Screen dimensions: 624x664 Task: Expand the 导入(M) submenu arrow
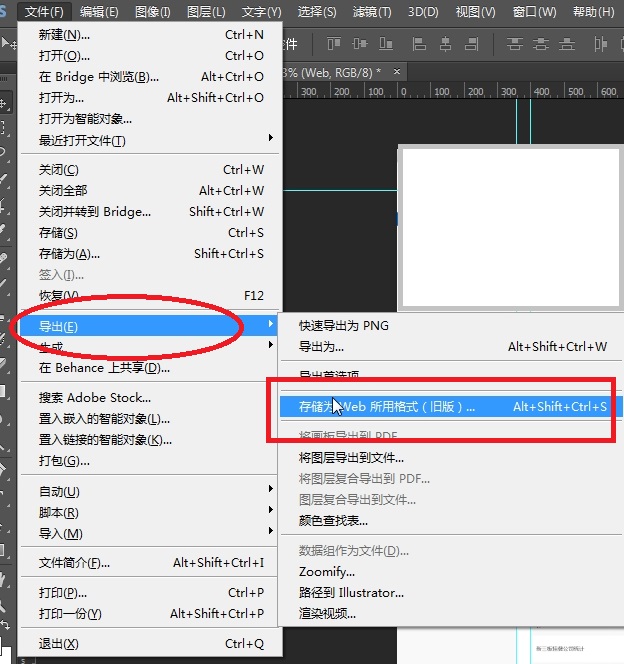(x=271, y=531)
